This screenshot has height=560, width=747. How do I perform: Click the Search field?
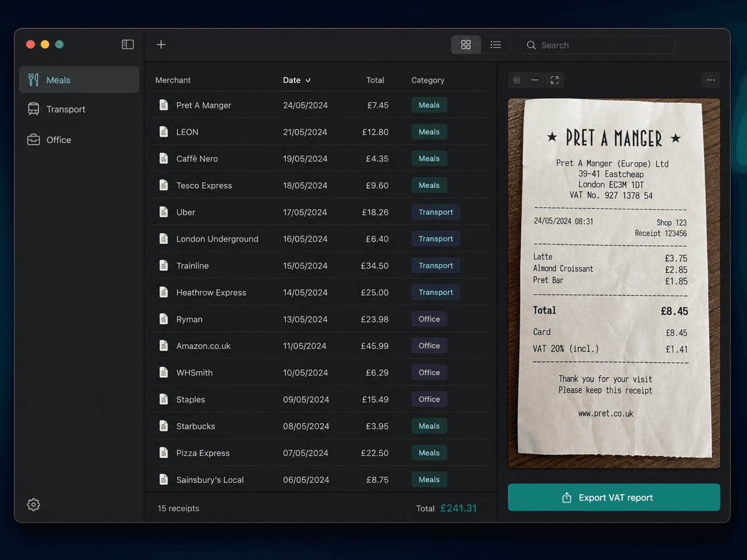coord(598,45)
